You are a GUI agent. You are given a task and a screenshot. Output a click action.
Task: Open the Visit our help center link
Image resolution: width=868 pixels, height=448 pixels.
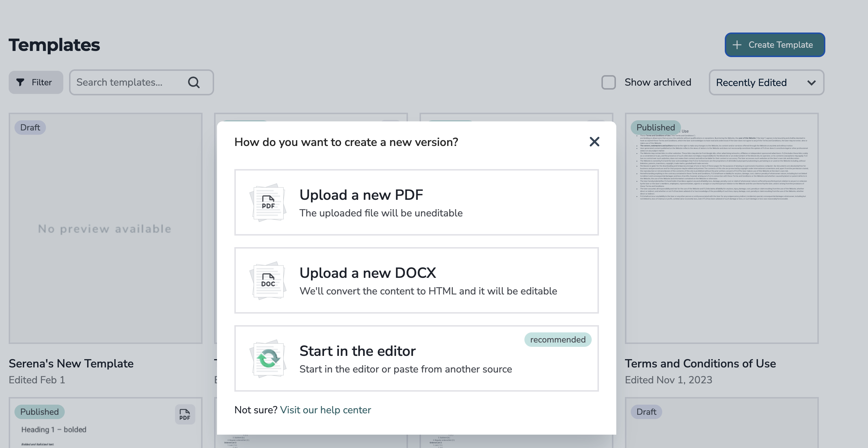[325, 410]
